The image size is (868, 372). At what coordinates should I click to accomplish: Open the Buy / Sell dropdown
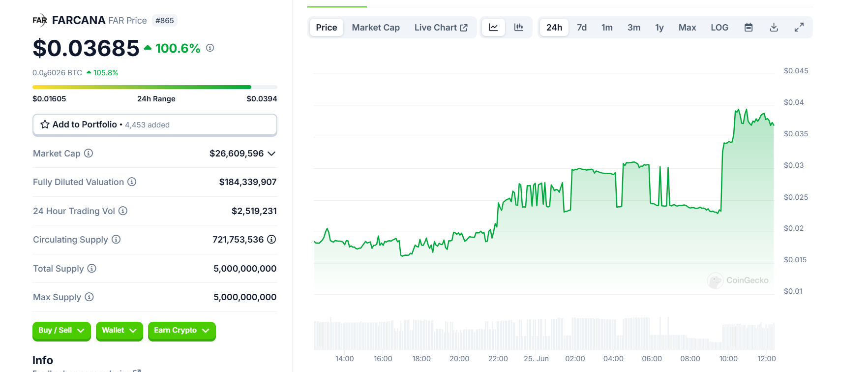click(x=61, y=331)
